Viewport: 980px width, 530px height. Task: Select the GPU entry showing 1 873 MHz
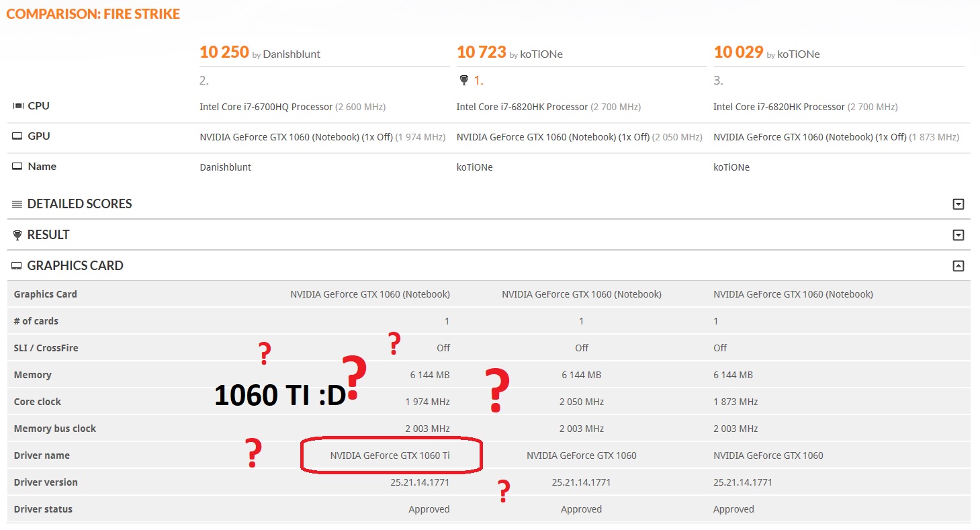[x=836, y=137]
